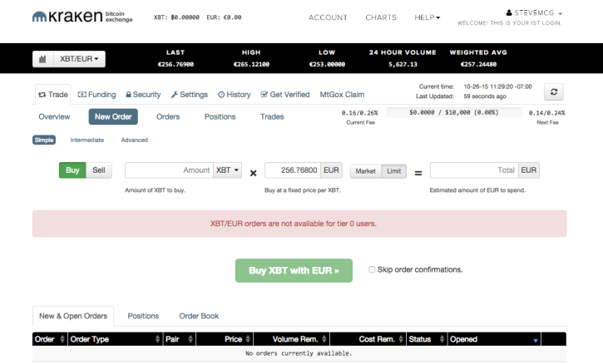The image size is (603, 364).
Task: Expand the HELP menu dropdown
Action: pyautogui.click(x=427, y=17)
